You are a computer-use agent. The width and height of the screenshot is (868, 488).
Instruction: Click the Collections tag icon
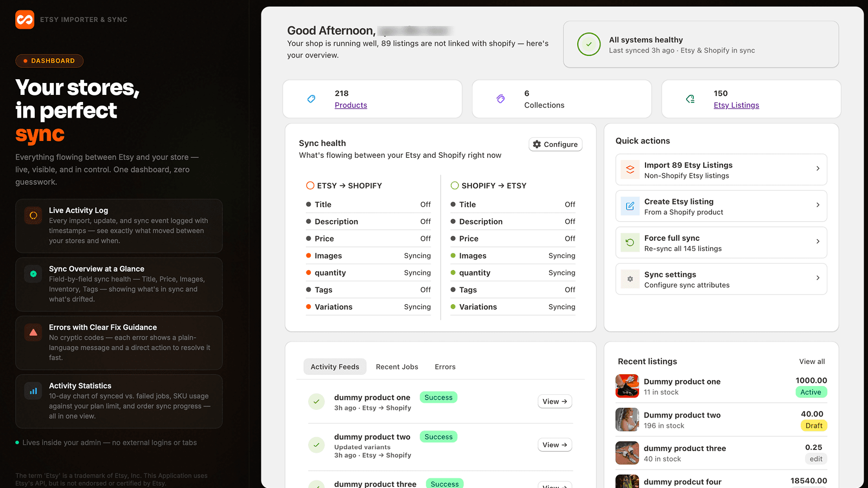tap(501, 99)
